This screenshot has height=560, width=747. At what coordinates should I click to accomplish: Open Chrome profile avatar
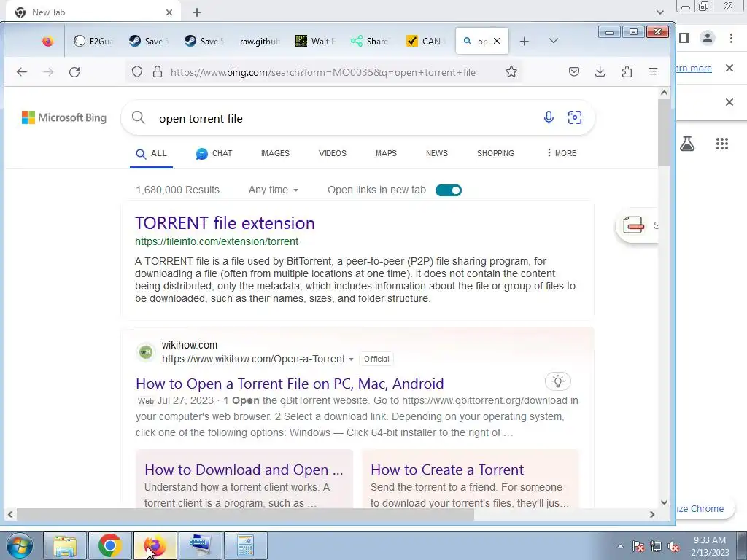pyautogui.click(x=708, y=38)
